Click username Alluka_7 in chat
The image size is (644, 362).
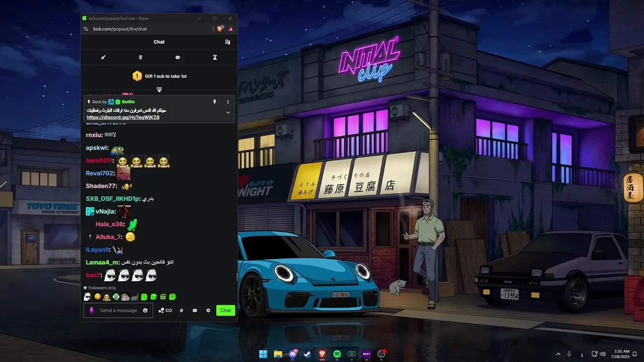point(108,237)
